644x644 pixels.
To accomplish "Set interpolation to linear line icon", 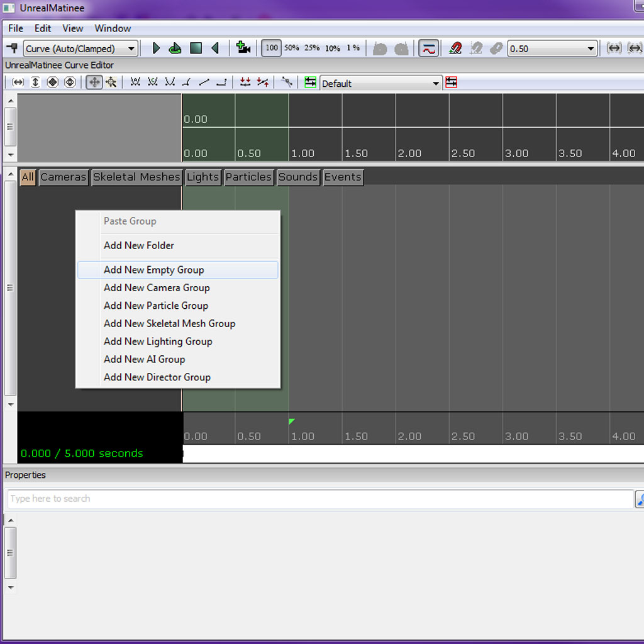I will coord(204,82).
